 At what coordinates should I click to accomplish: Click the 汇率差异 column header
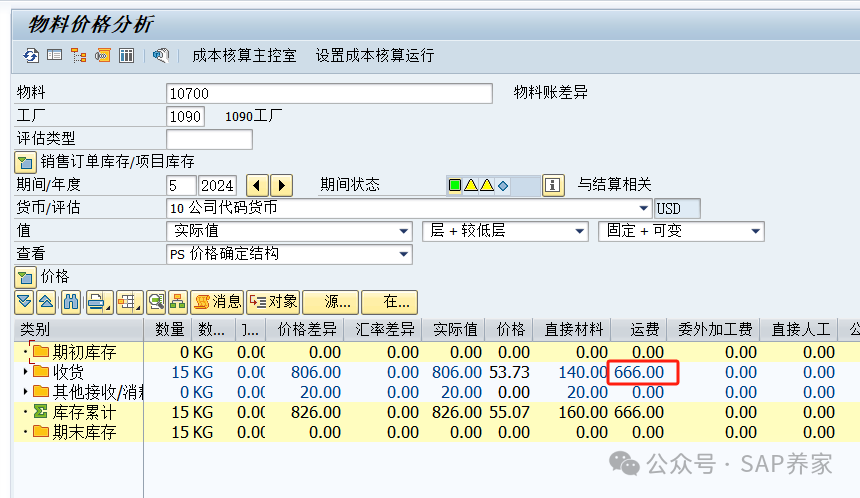point(383,330)
